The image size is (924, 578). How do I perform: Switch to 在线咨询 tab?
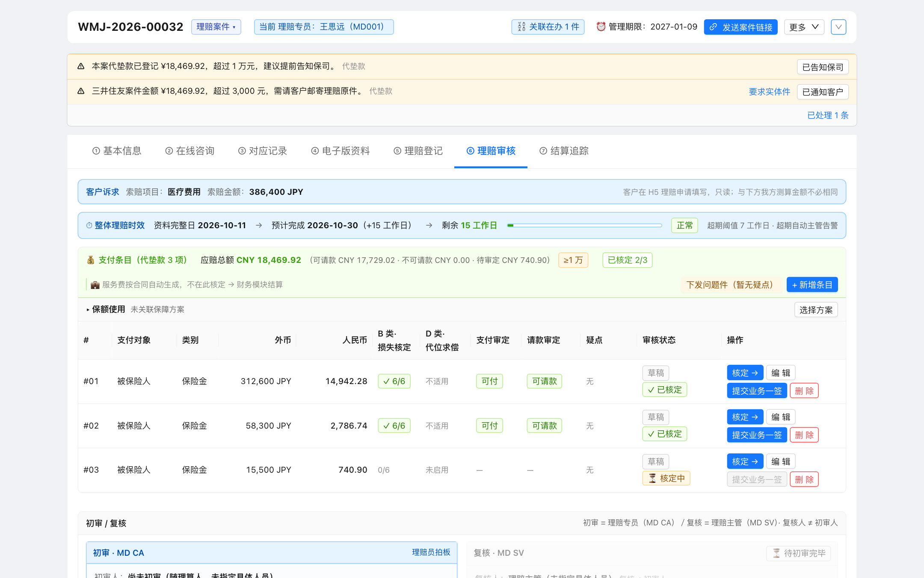point(190,151)
